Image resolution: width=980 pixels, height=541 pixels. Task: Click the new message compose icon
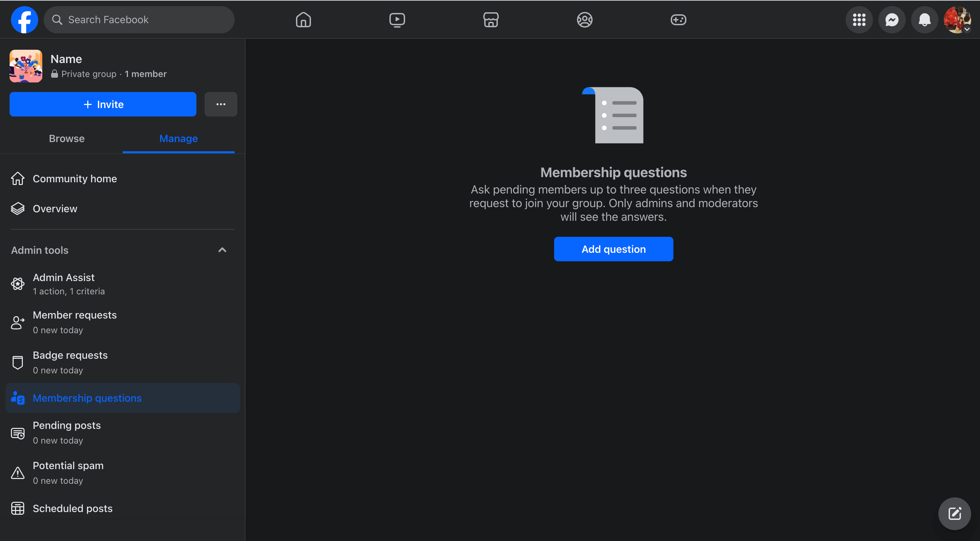(954, 513)
